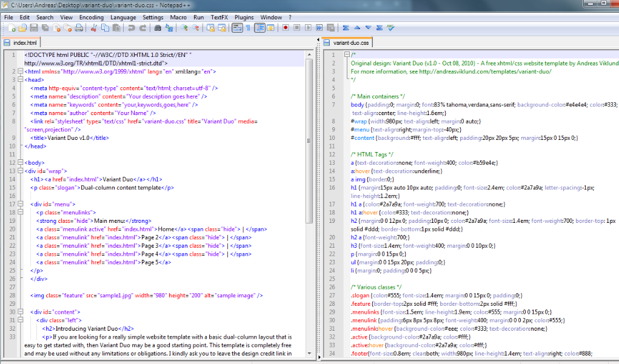The image size is (619, 364).
Task: Start macro recording with red circle icon
Action: coord(286,28)
